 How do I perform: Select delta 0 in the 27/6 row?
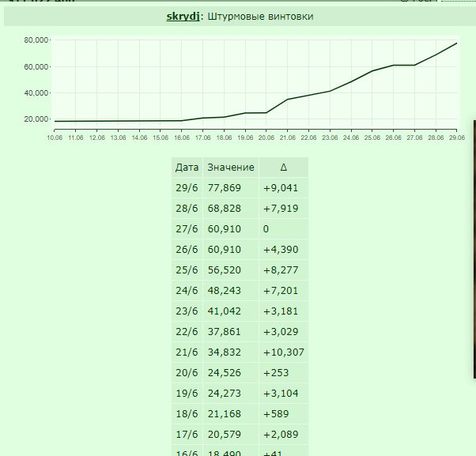coord(284,228)
